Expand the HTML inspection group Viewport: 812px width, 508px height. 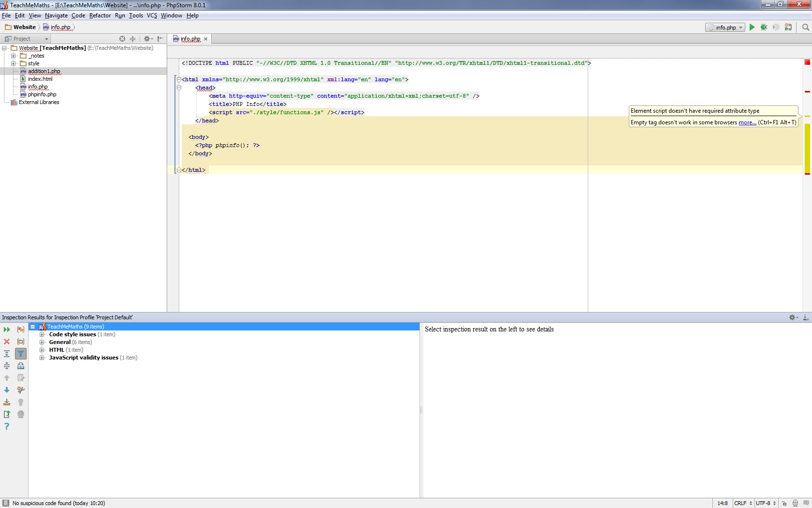pos(42,350)
